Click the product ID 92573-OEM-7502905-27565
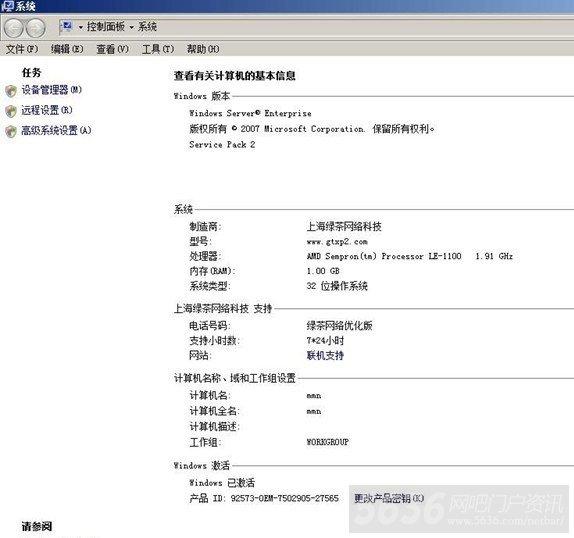Screen dimensions: 574x538 (284, 498)
